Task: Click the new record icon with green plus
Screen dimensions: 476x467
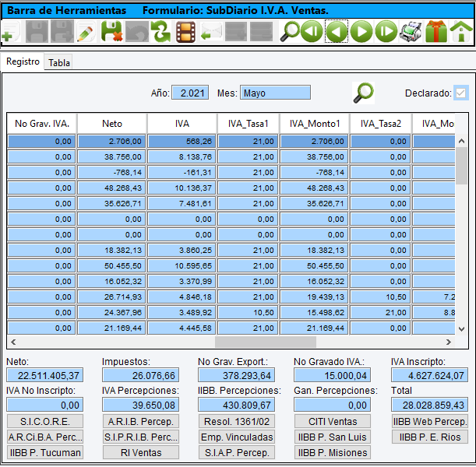Action: click(11, 31)
